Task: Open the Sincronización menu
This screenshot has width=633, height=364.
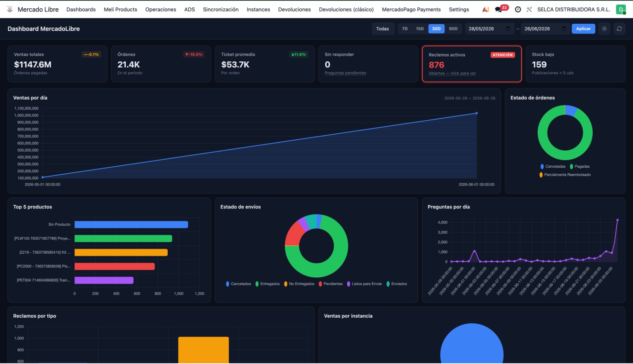Action: (x=221, y=9)
